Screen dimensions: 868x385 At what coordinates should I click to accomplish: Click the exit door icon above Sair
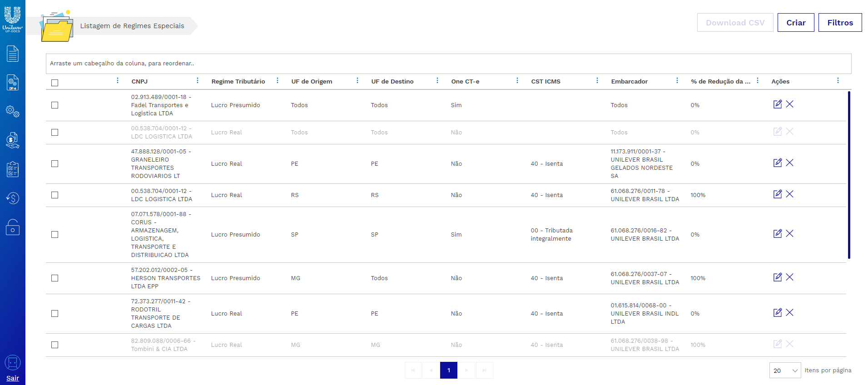pyautogui.click(x=13, y=363)
